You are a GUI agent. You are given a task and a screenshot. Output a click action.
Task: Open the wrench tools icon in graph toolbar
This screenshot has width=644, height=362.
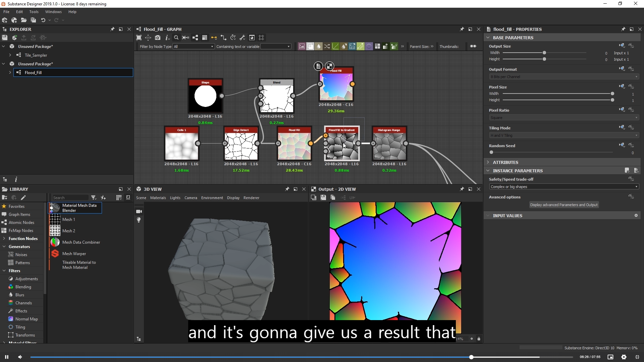tap(242, 38)
